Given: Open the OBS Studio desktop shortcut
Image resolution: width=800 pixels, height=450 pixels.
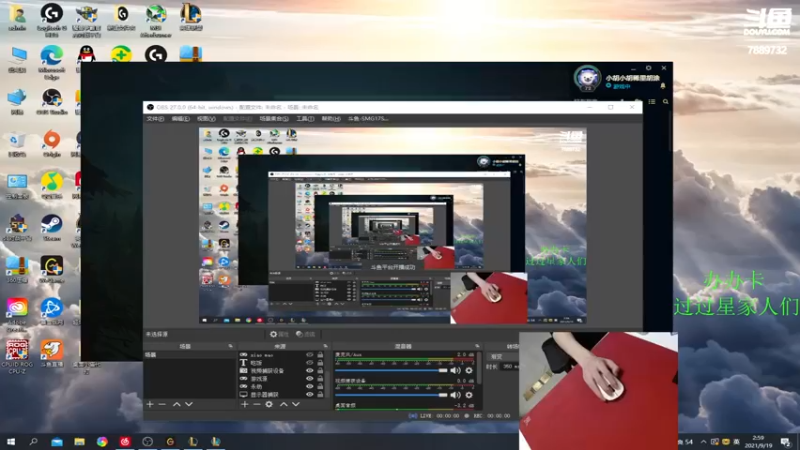Looking at the screenshot, I should pos(52,102).
